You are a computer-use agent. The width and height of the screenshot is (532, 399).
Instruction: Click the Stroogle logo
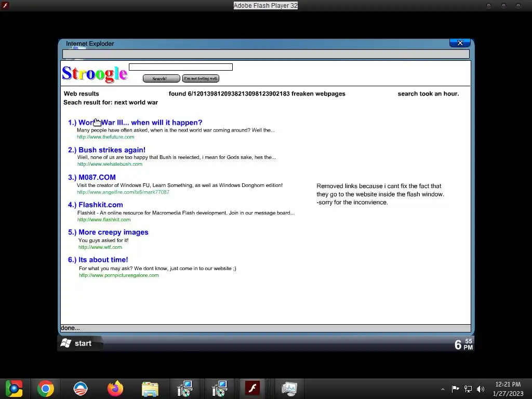pyautogui.click(x=95, y=74)
